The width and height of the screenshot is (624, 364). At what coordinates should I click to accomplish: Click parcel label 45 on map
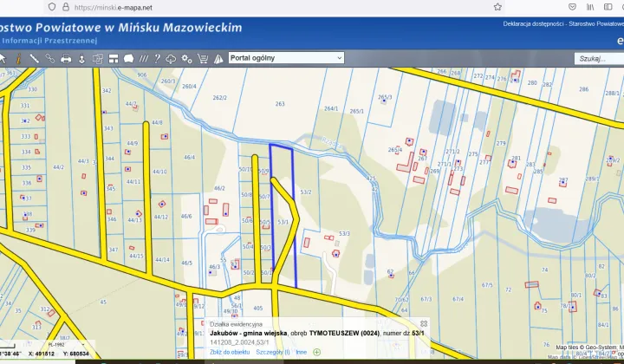[x=103, y=302]
